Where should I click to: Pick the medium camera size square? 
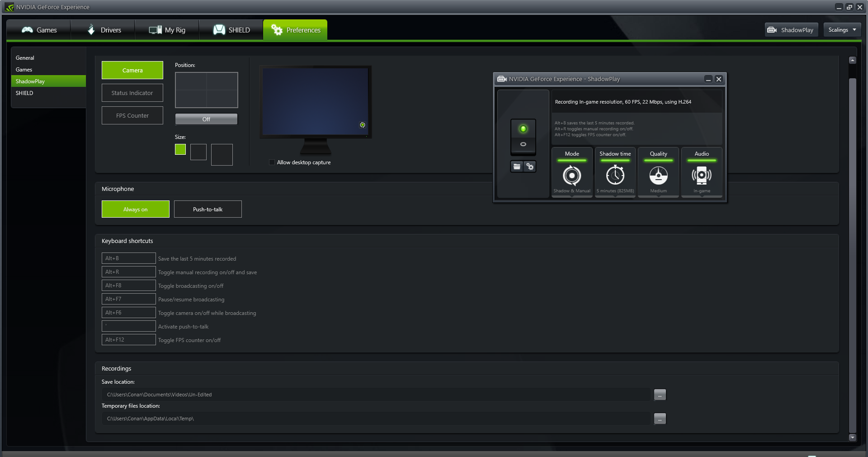(x=198, y=152)
